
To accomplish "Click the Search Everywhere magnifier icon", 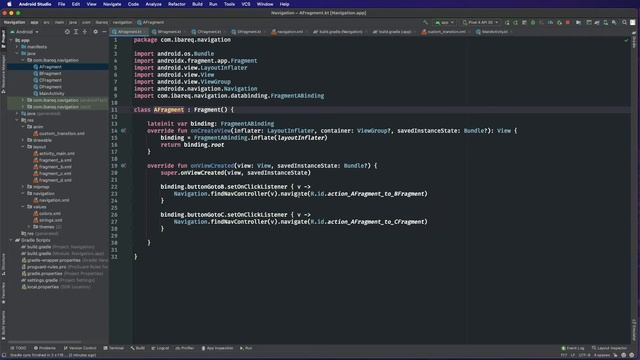I will 624,22.
